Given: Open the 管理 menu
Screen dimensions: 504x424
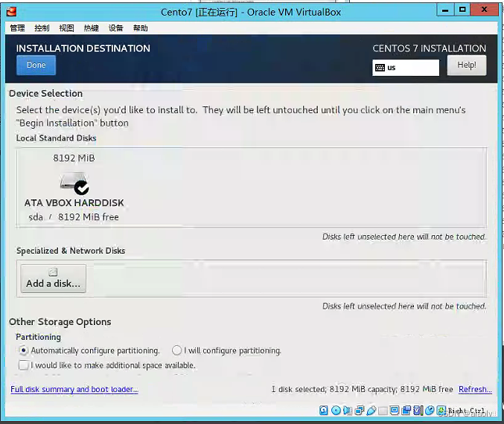Looking at the screenshot, I should 17,28.
